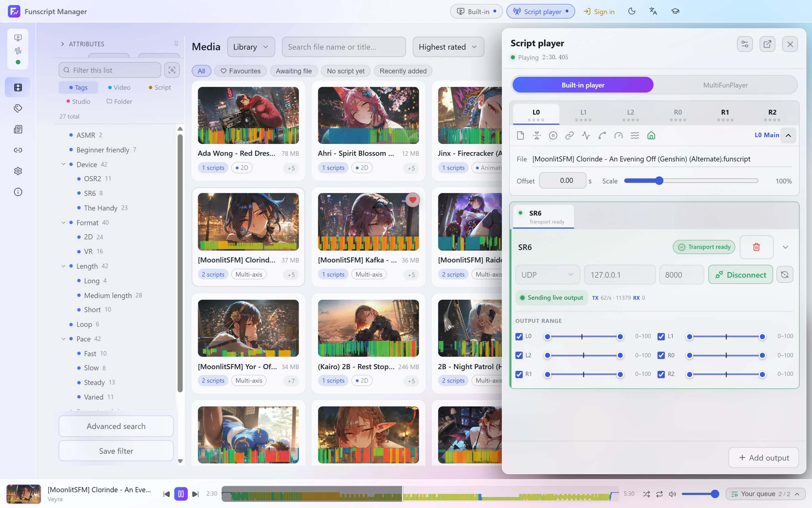The image size is (812, 508).
Task: Click the Save filter button
Action: (116, 451)
